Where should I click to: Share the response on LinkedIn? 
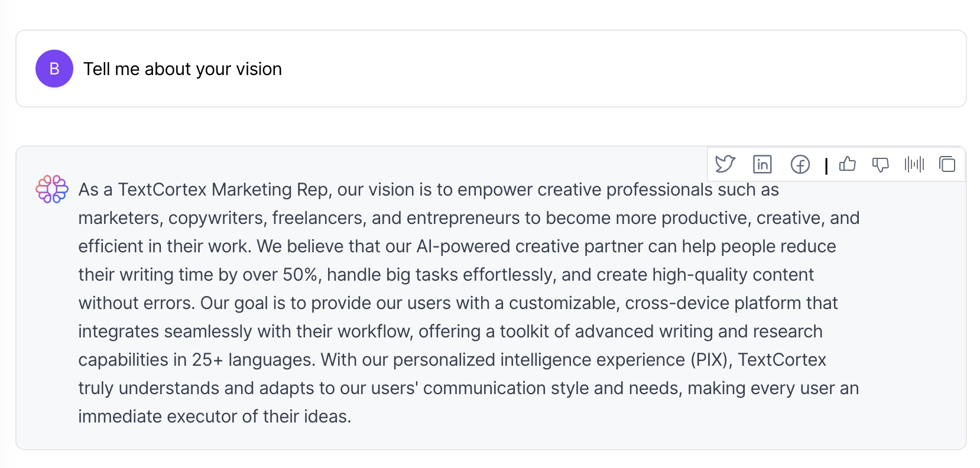(x=762, y=164)
